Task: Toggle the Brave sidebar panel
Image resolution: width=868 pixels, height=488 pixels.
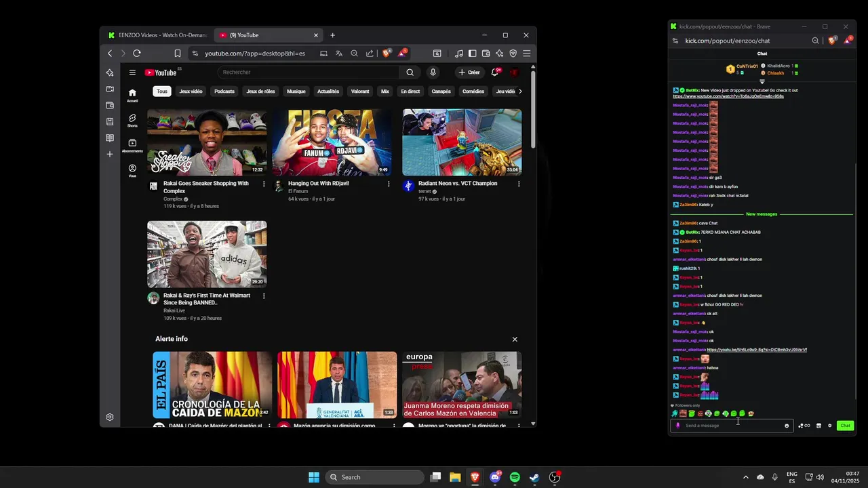Action: 473,54
